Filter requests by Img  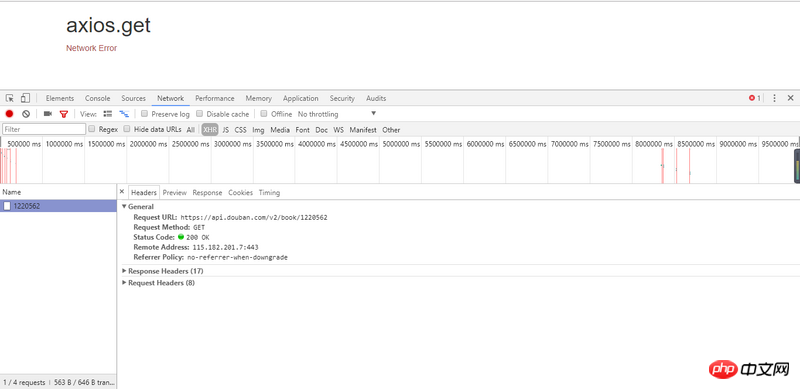tap(258, 130)
